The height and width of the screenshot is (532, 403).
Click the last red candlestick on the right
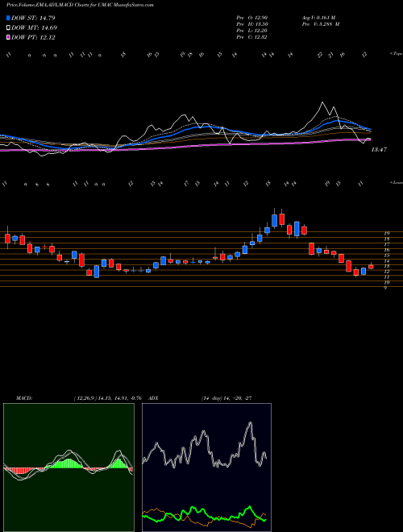371,266
